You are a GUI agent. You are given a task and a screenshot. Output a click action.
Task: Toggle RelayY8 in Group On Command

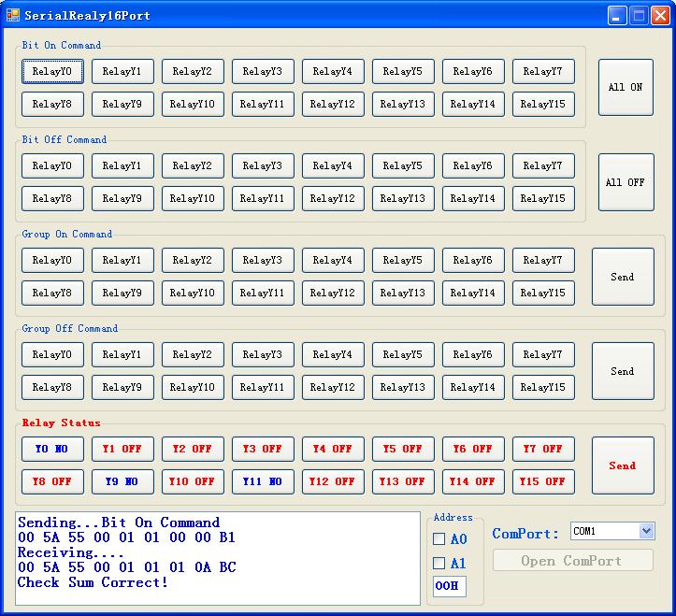point(52,293)
